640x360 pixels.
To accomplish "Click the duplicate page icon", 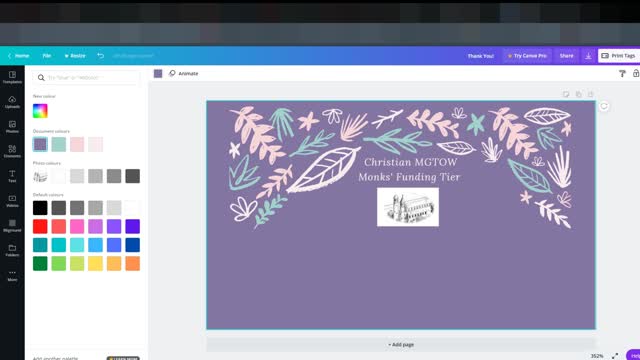I will 578,94.
